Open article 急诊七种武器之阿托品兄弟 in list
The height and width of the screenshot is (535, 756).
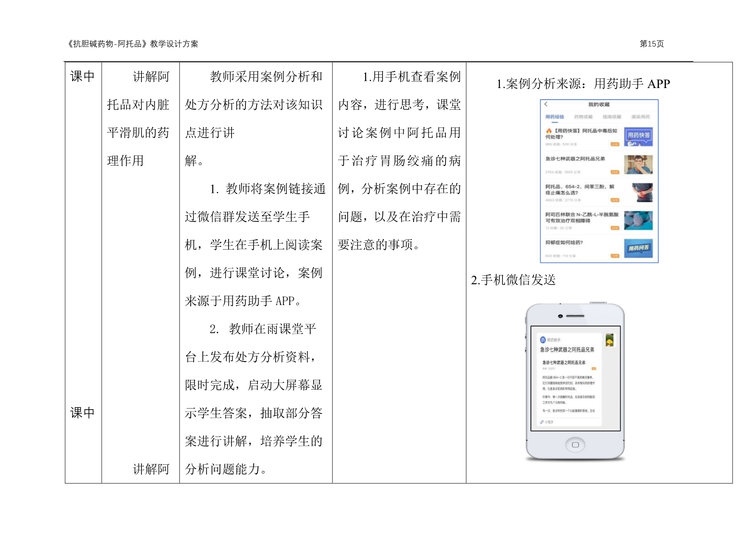click(x=575, y=159)
